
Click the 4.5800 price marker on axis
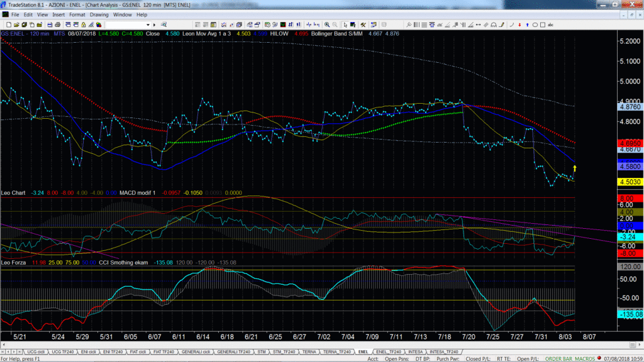630,167
